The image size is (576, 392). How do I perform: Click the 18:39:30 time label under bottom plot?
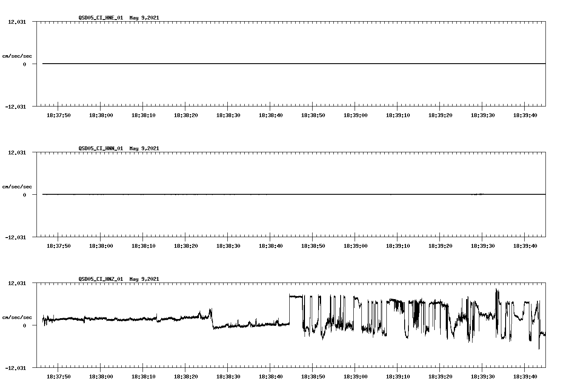pyautogui.click(x=482, y=375)
